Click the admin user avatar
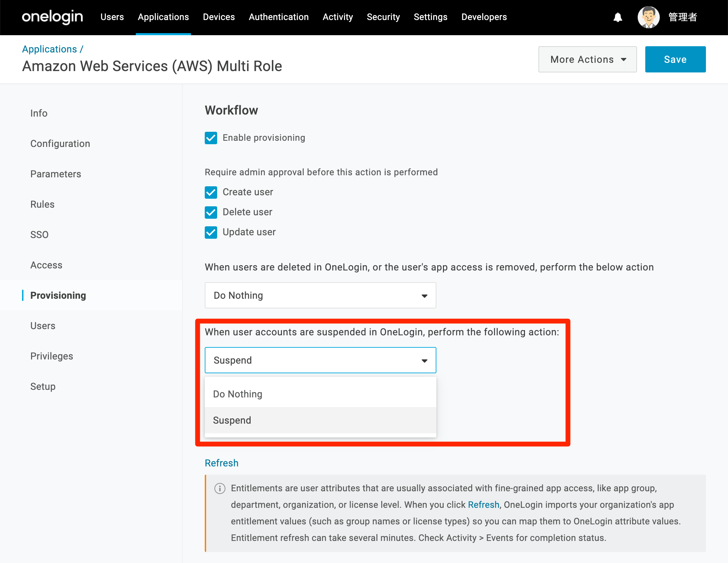This screenshot has width=728, height=563. tap(648, 17)
